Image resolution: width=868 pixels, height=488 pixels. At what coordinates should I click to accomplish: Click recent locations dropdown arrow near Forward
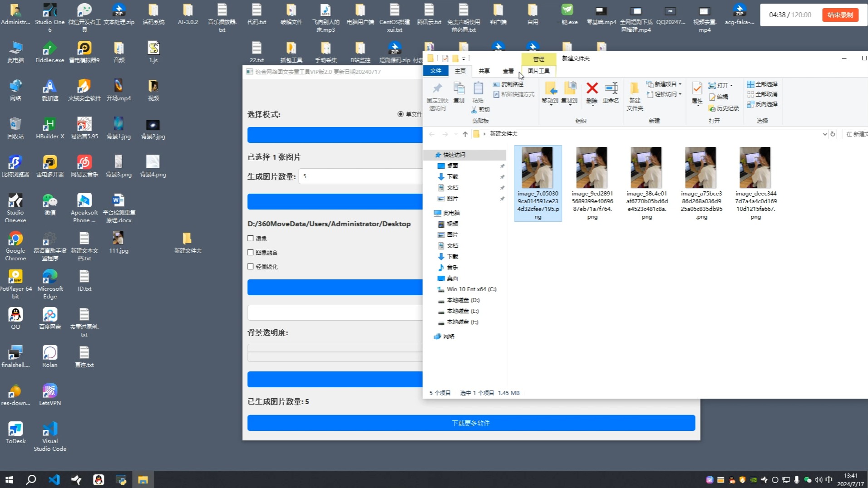pos(455,134)
